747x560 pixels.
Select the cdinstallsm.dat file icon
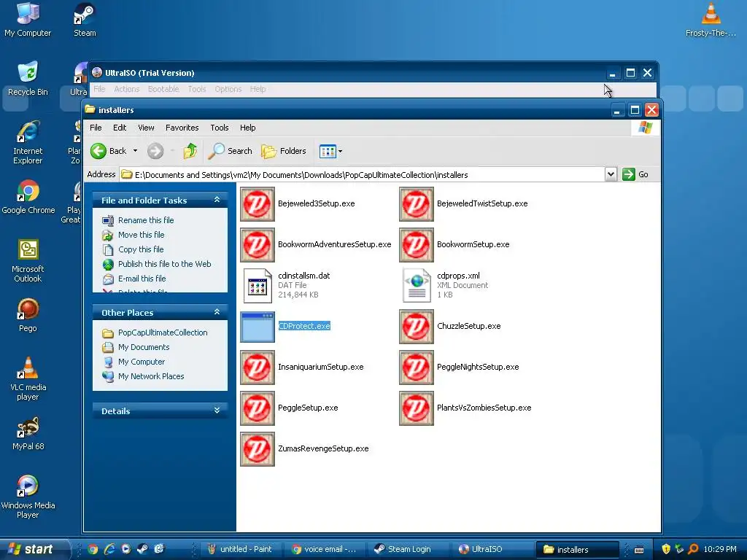click(258, 286)
